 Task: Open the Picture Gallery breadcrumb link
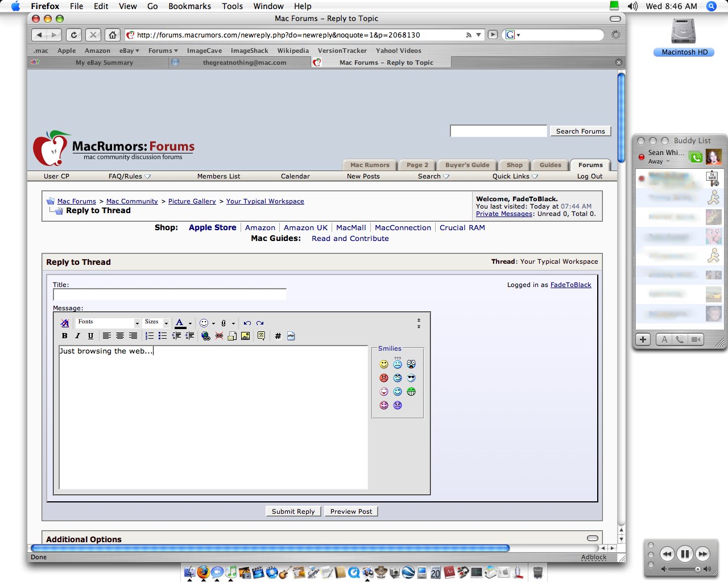point(192,201)
